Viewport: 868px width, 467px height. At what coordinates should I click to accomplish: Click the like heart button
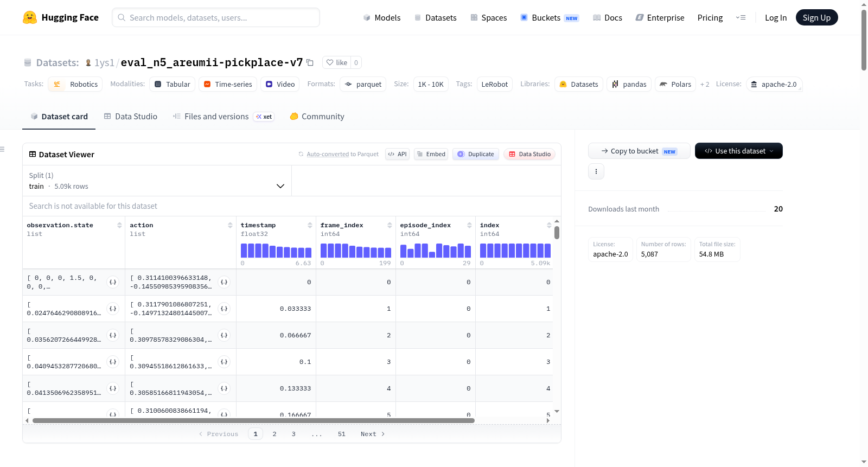pyautogui.click(x=336, y=62)
